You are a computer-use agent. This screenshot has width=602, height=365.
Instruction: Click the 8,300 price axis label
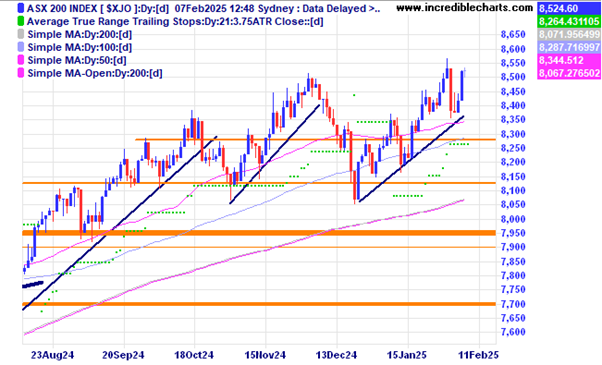pos(513,134)
